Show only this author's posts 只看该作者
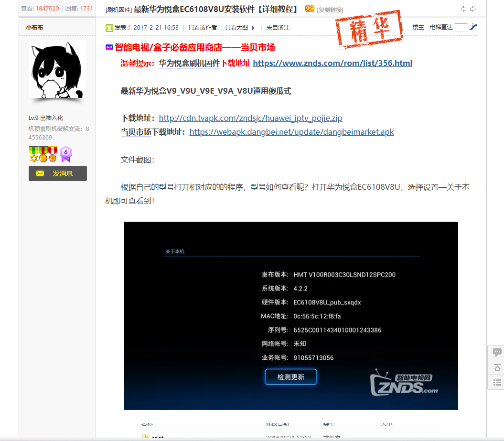Screen dimensions: 504x441 [203, 28]
